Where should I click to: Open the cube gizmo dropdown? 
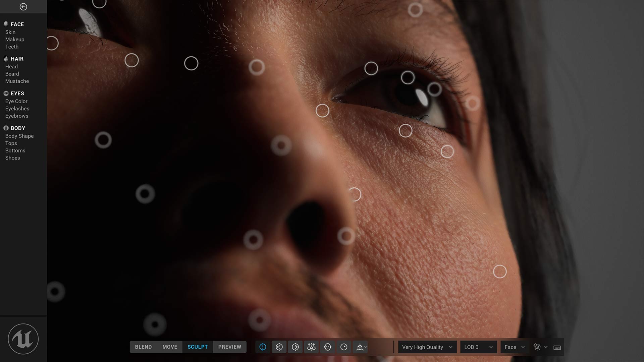click(x=362, y=347)
